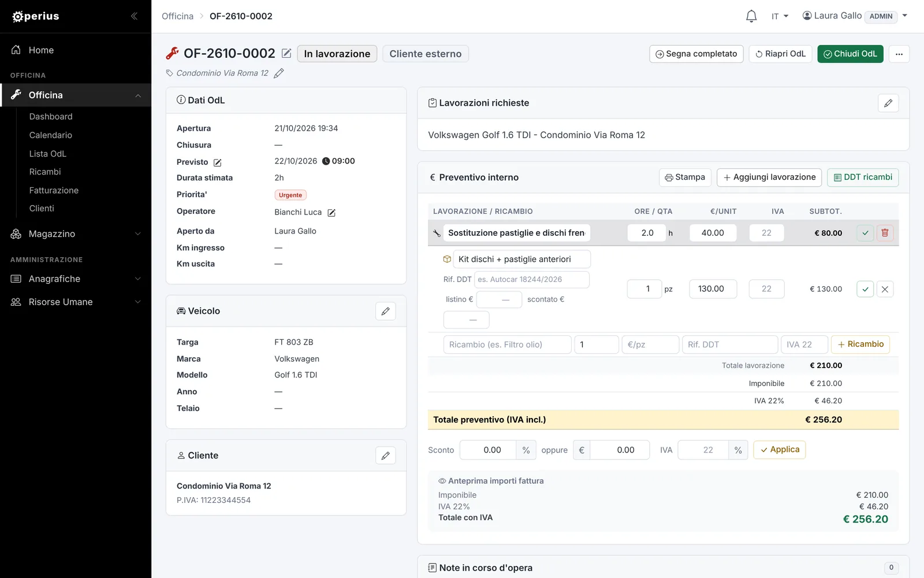The width and height of the screenshot is (924, 578).
Task: Click the Urgente priority badge
Action: (x=290, y=195)
